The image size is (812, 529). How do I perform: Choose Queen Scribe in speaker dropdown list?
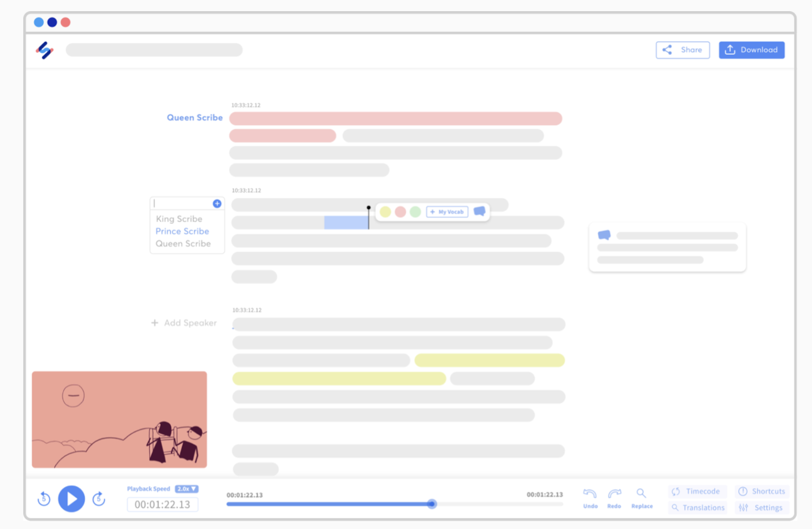pyautogui.click(x=183, y=243)
